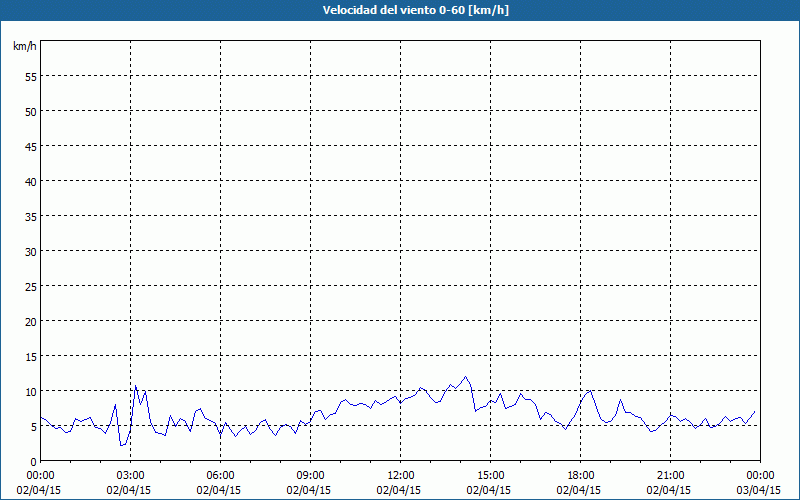The height and width of the screenshot is (500, 800).
Task: Click the 18:00 time axis label
Action: click(x=581, y=476)
